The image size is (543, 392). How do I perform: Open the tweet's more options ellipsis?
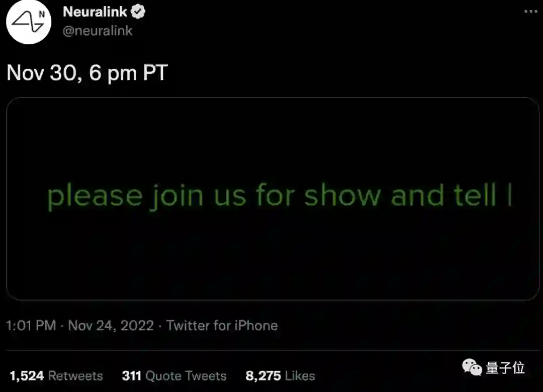(x=530, y=12)
